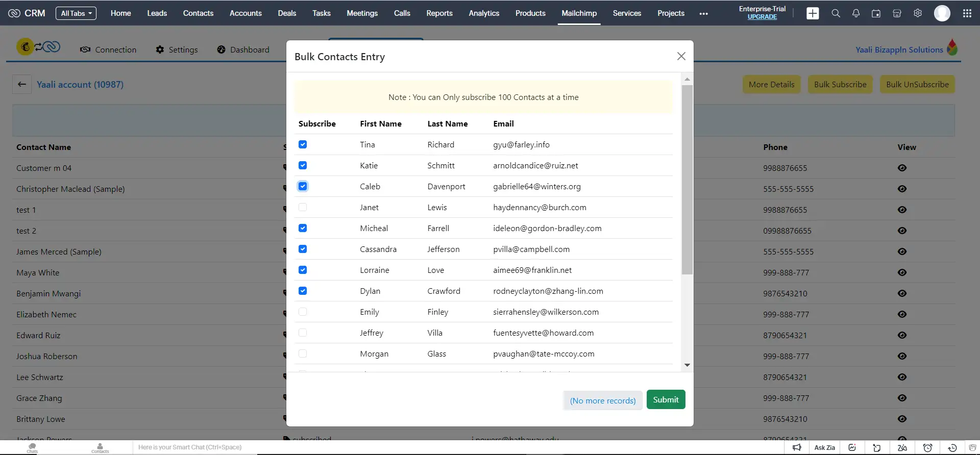Open the apps grid launcher icon
Screen dimensions: 980x455
(x=967, y=13)
